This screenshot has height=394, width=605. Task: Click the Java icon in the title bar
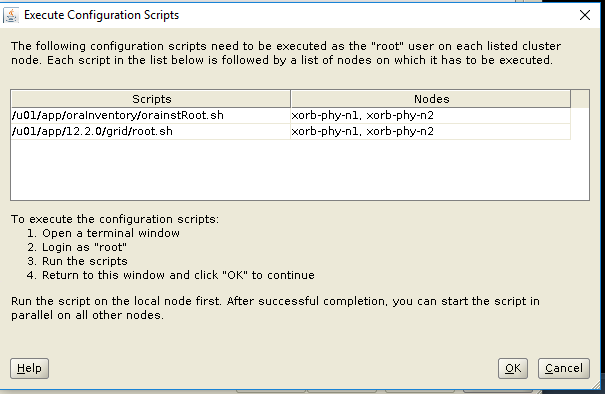click(11, 15)
